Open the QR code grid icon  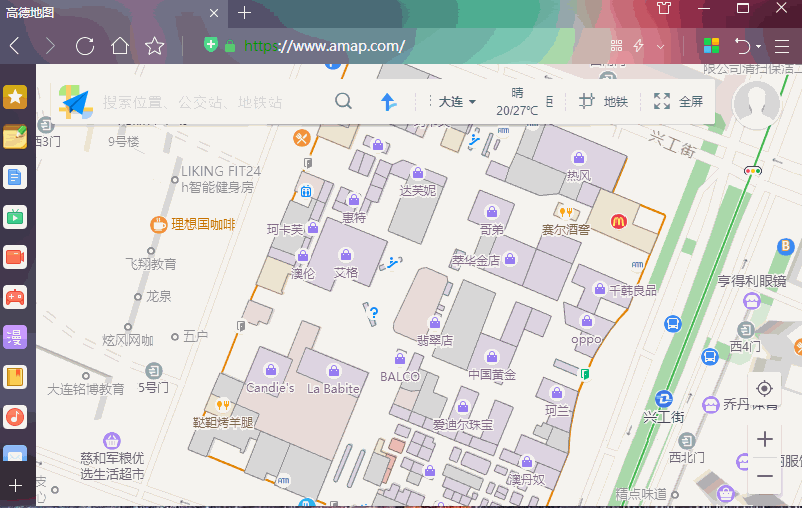(x=616, y=46)
